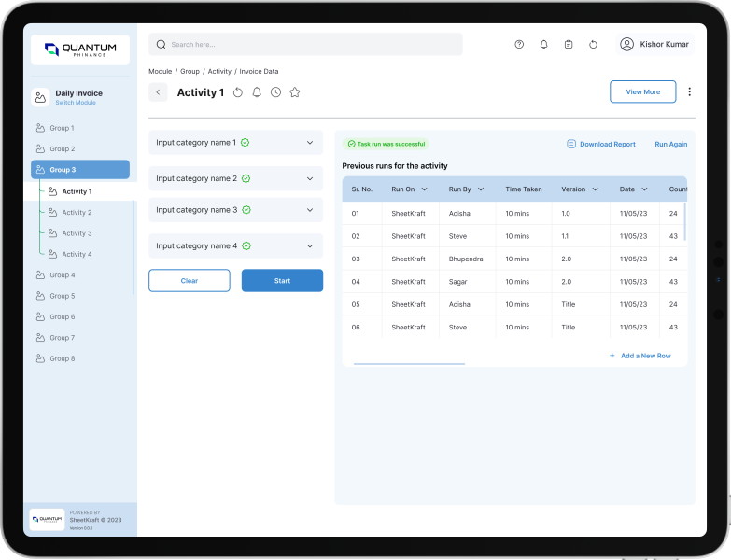Open the Version column dropdown

pos(595,189)
